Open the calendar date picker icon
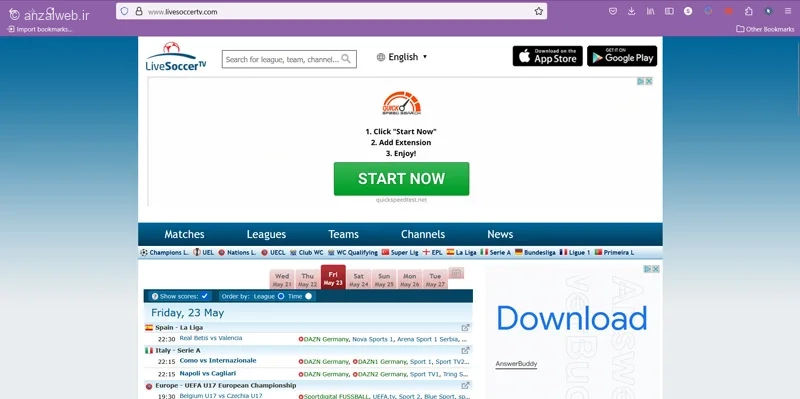The image size is (800, 399). coord(457,273)
